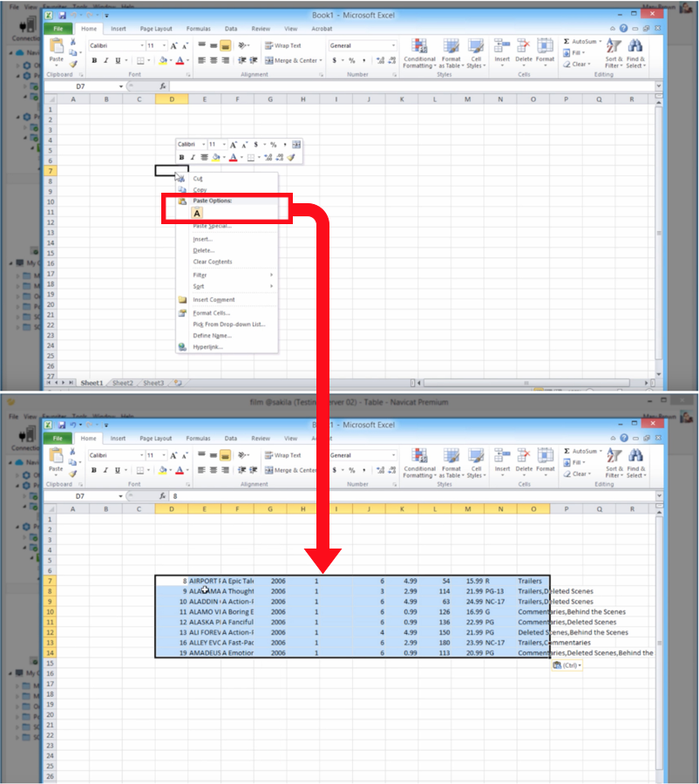
Task: Click the cell containing AIRPORT in row 7
Action: 204,581
